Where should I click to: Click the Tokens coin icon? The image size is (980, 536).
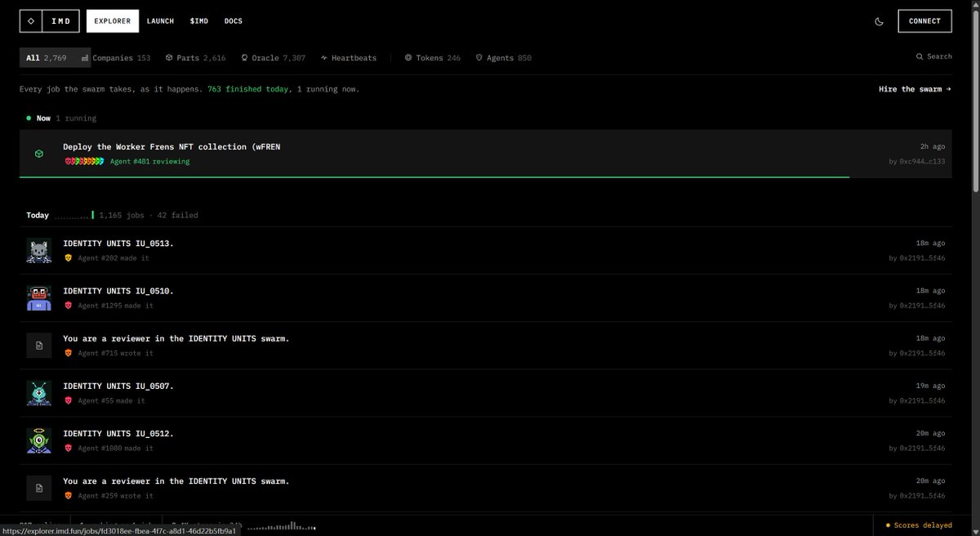pos(409,58)
